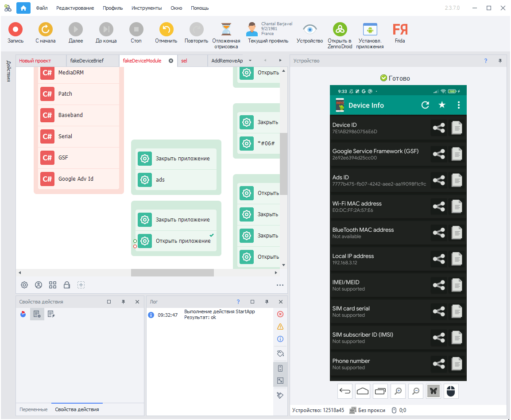Expand the ellipsis menu below project canvas
The width and height of the screenshot is (511, 420).
[280, 285]
